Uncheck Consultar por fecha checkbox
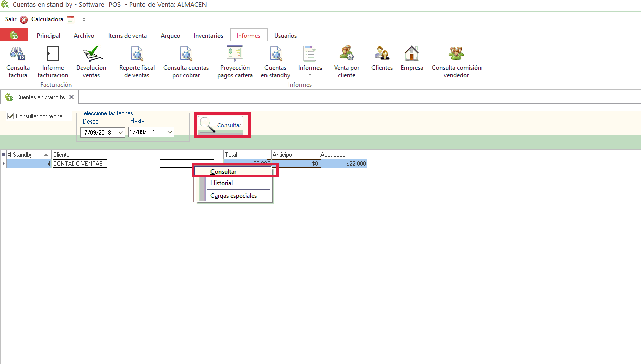This screenshot has height=364, width=641. pyautogui.click(x=11, y=116)
